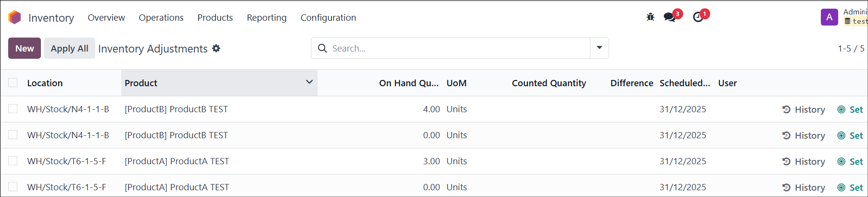Screen dimensions: 868x197
Task: Click the Inventory app logo icon
Action: [15, 17]
